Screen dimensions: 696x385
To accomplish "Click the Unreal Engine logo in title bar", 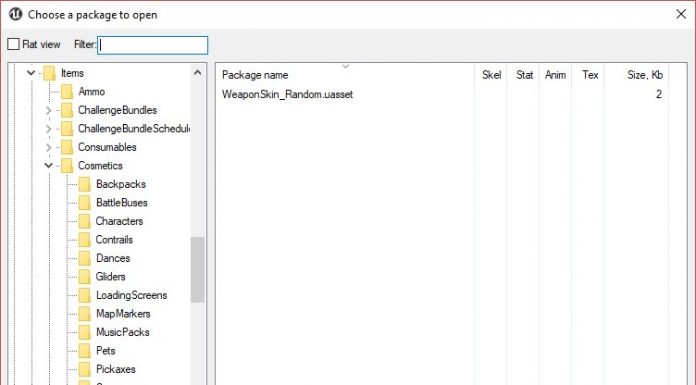I will (16, 14).
